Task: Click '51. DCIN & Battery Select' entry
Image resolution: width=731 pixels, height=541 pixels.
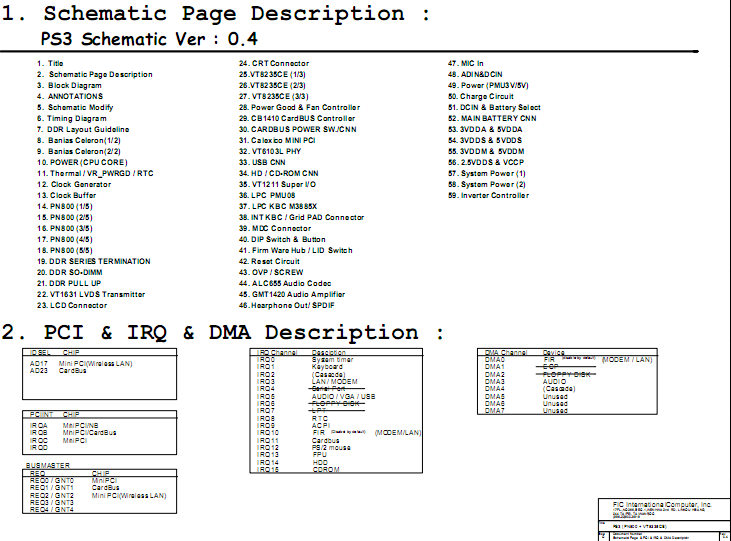Action: click(x=494, y=107)
